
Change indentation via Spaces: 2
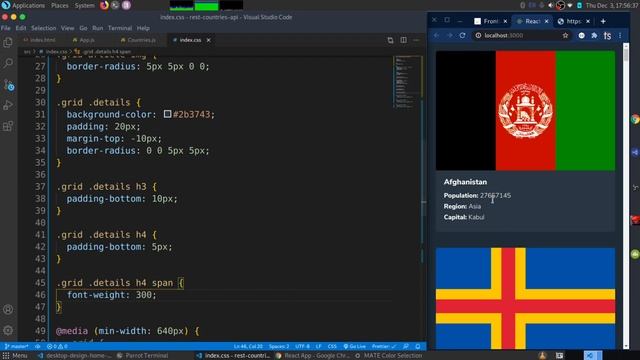pyautogui.click(x=279, y=347)
